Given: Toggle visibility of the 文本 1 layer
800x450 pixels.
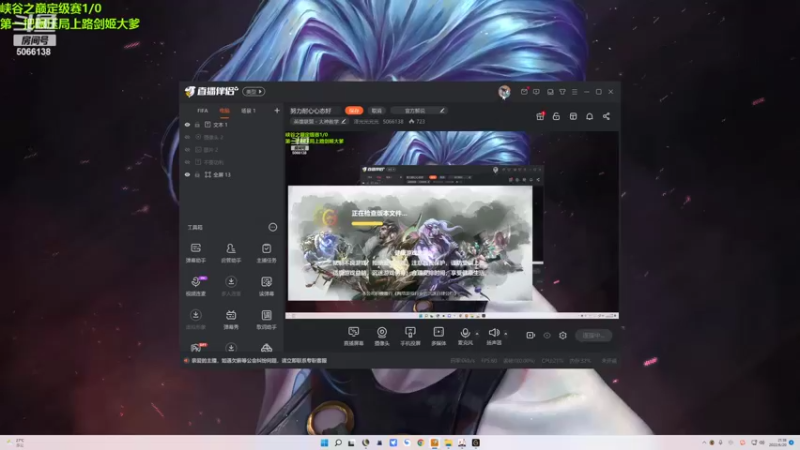Looking at the screenshot, I should point(187,124).
